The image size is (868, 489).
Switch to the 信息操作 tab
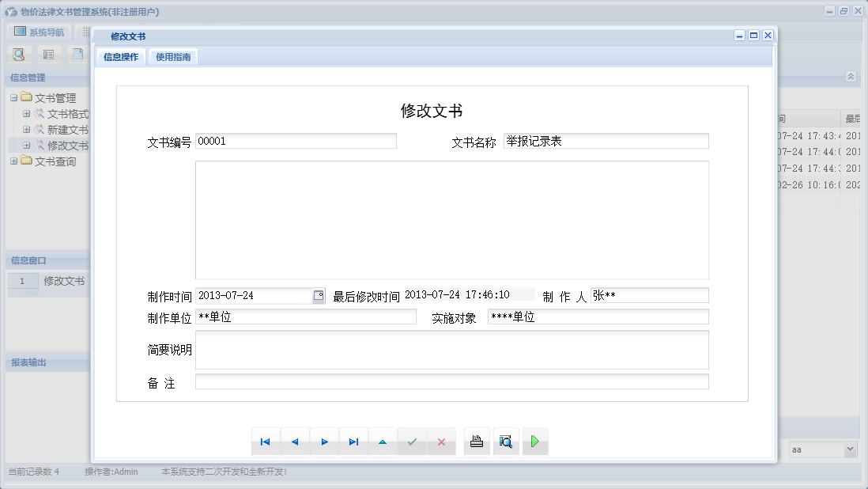(x=121, y=57)
